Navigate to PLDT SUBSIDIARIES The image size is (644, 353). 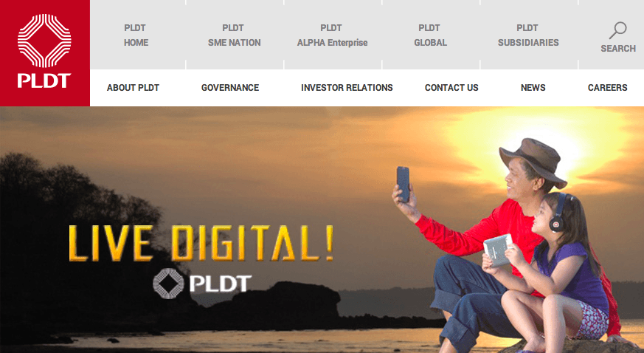528,35
